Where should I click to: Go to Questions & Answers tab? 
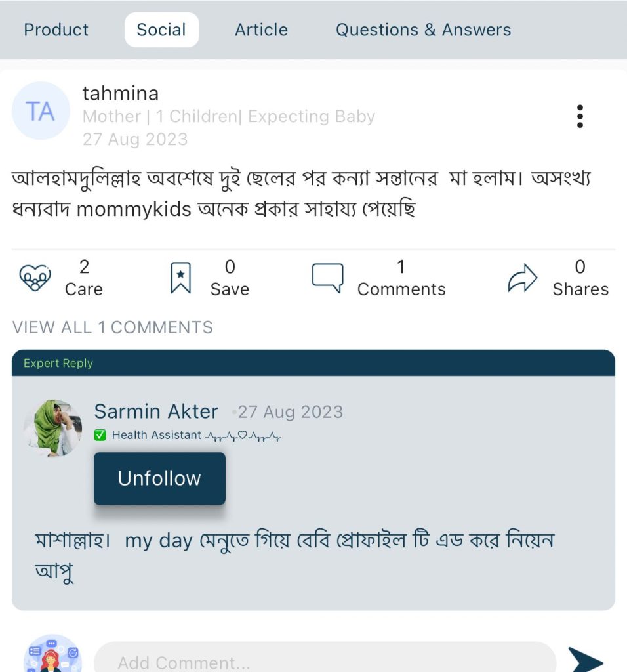[423, 30]
